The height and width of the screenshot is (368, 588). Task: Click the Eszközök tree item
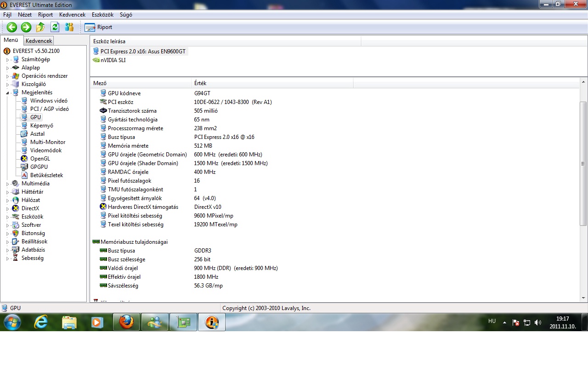tap(32, 217)
